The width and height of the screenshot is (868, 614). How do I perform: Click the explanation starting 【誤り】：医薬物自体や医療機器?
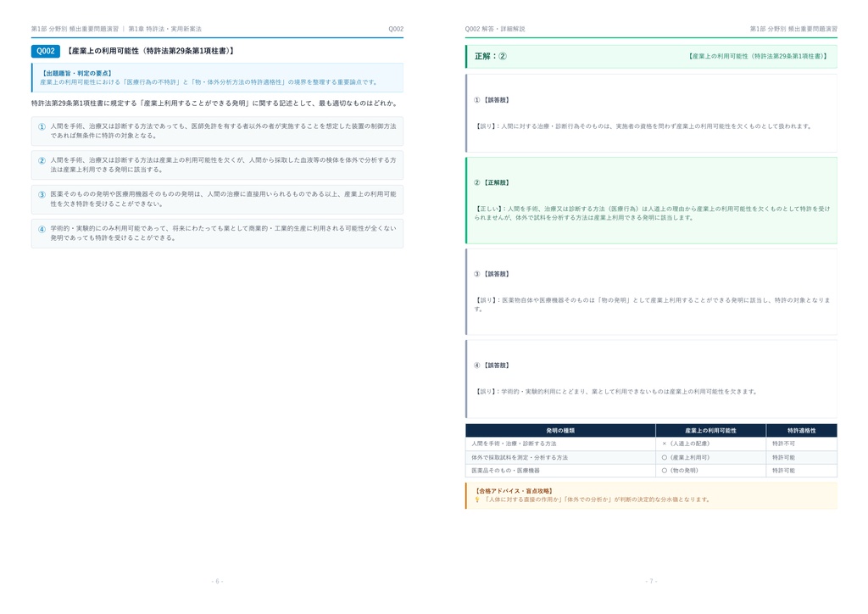652,304
